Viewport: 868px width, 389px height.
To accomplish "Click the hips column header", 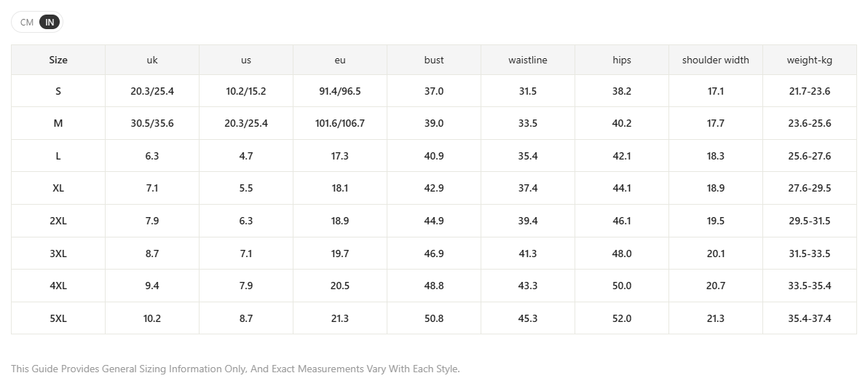I will click(x=622, y=60).
